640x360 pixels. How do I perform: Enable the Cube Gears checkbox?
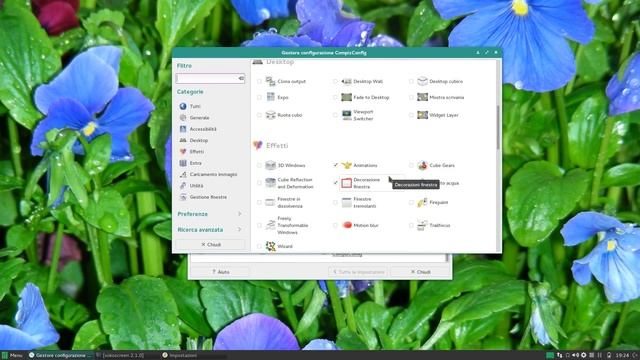click(x=411, y=165)
